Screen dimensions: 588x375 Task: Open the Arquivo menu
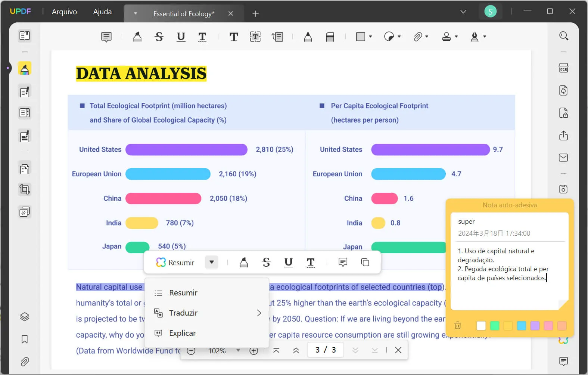tap(64, 12)
